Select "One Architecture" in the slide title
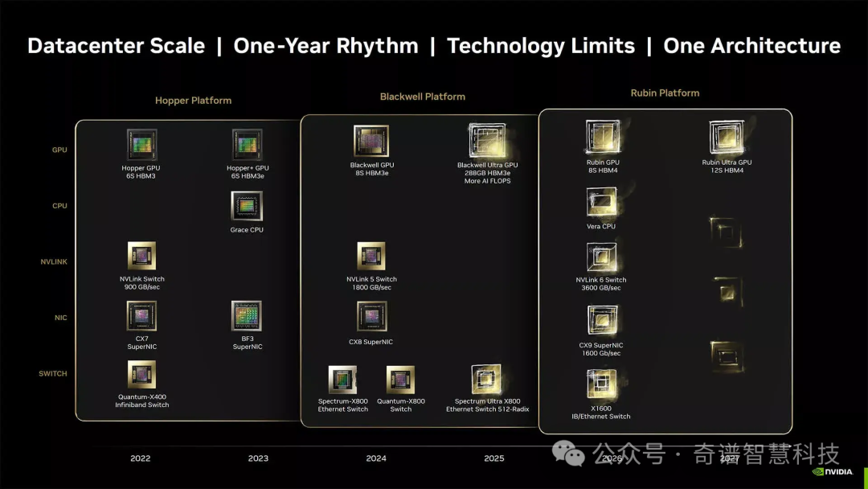 (x=751, y=45)
